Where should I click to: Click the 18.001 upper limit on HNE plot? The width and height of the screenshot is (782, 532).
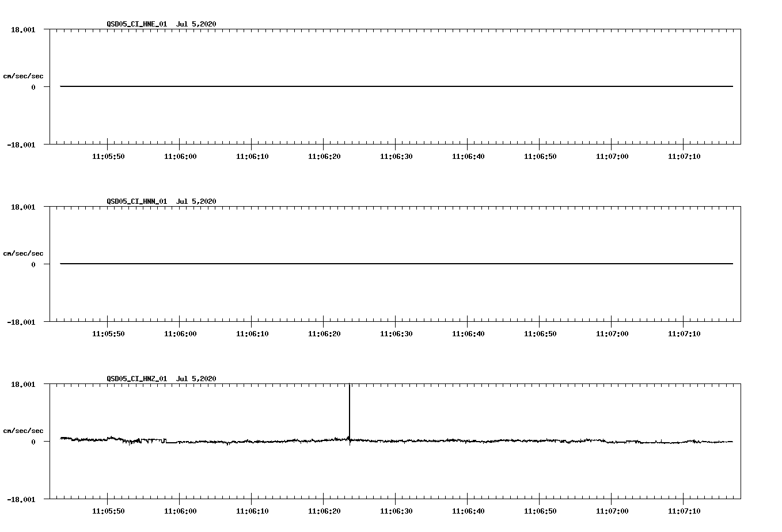[x=23, y=29]
